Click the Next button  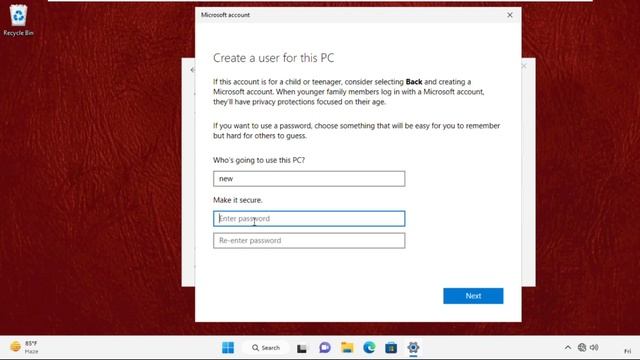(x=473, y=296)
